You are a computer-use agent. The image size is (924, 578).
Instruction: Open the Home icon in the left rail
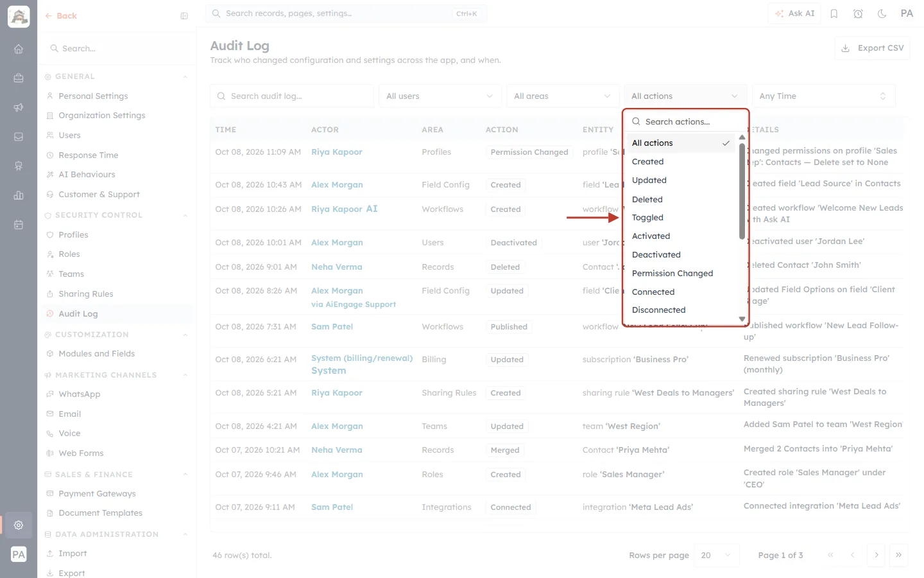click(19, 49)
